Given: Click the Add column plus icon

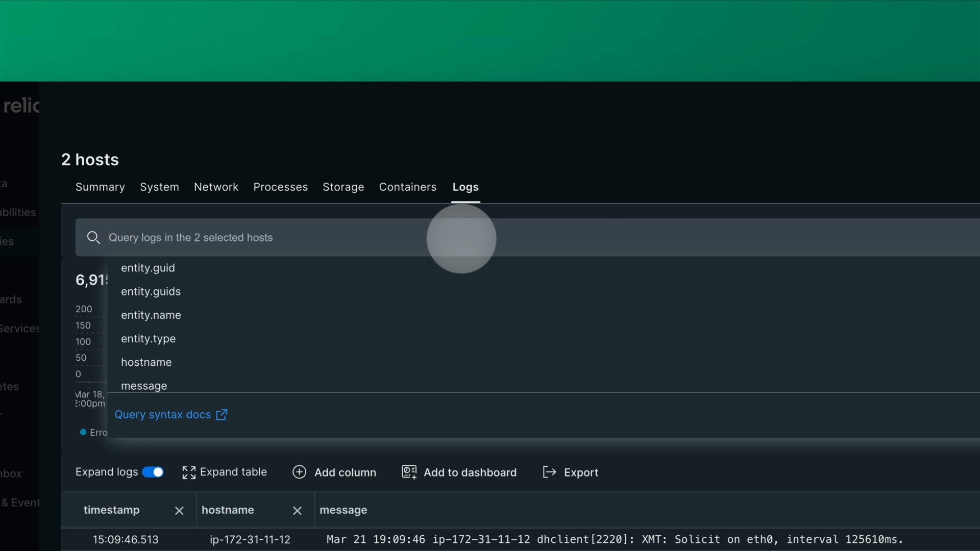Looking at the screenshot, I should pyautogui.click(x=299, y=472).
